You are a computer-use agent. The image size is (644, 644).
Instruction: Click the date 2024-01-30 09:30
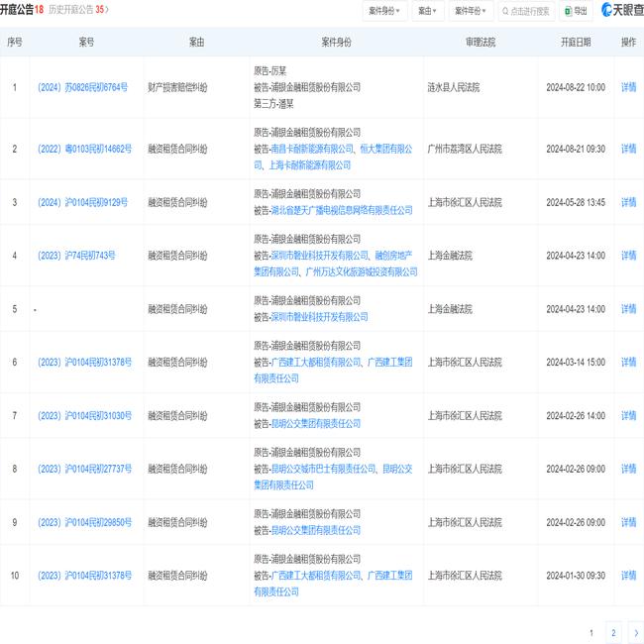[576, 576]
